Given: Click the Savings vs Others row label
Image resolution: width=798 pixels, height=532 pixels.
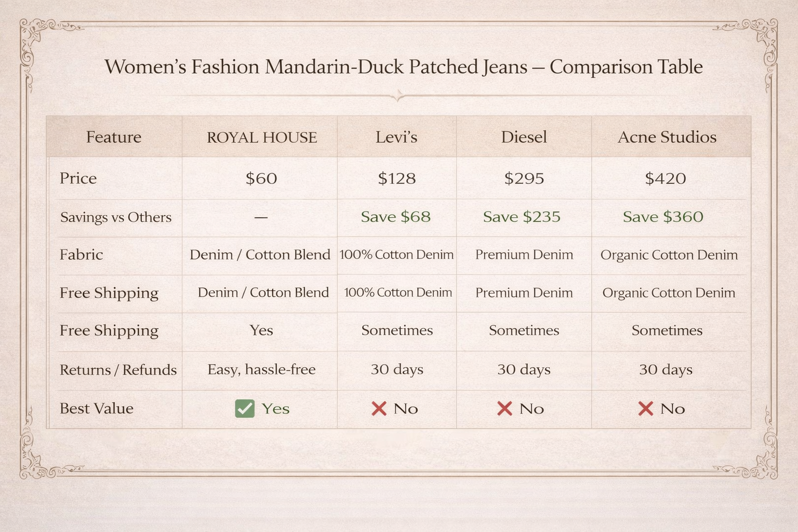Looking at the screenshot, I should coord(116,217).
